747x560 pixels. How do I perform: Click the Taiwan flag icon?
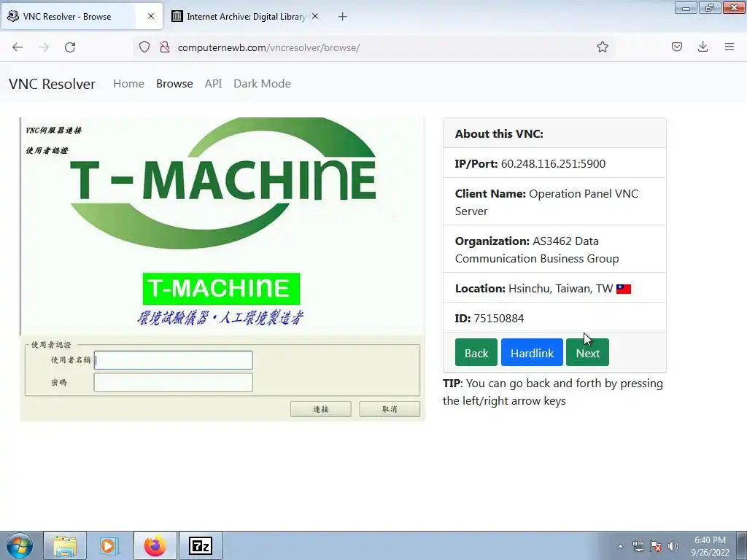624,289
